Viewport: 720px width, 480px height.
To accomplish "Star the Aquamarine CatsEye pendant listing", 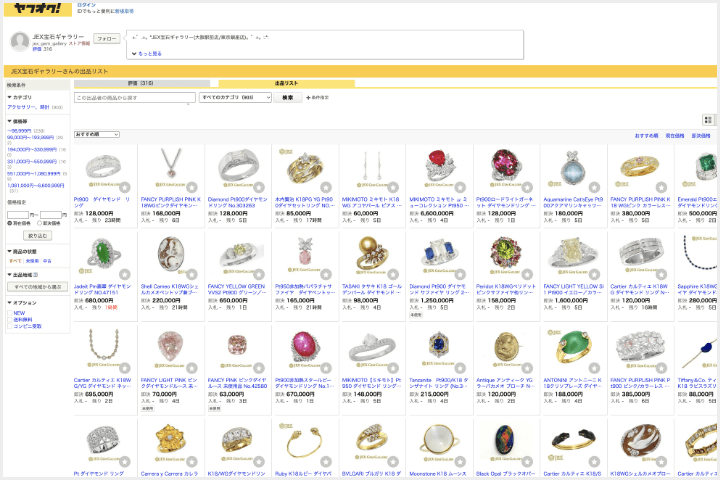I will (594, 187).
